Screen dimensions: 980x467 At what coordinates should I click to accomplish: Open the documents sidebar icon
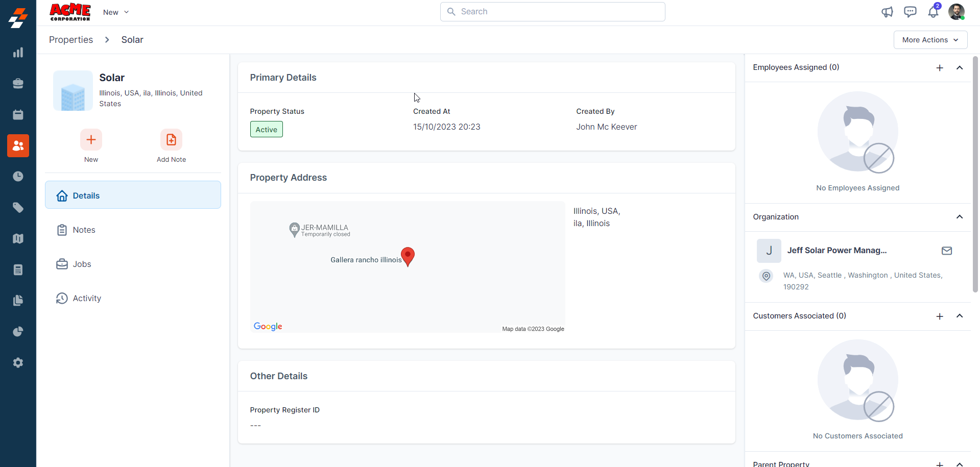(x=18, y=301)
